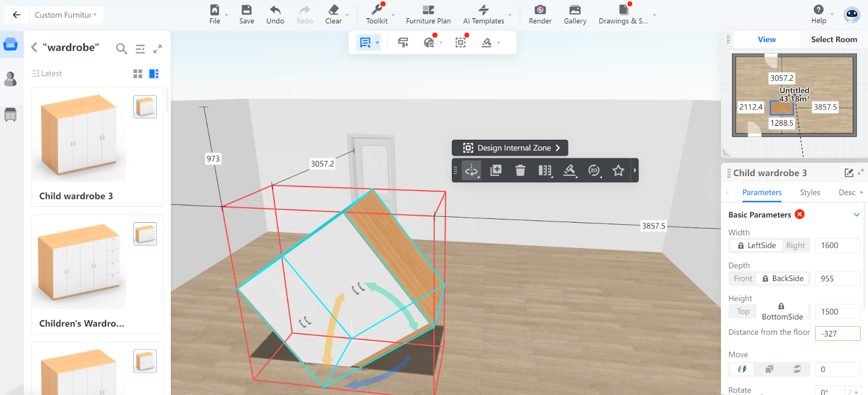Open the Latest sort dropdown
This screenshot has height=395, width=868.
[47, 74]
